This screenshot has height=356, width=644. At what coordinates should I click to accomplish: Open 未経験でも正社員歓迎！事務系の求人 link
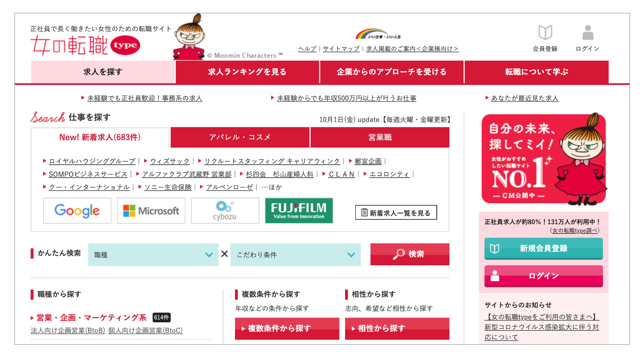145,98
